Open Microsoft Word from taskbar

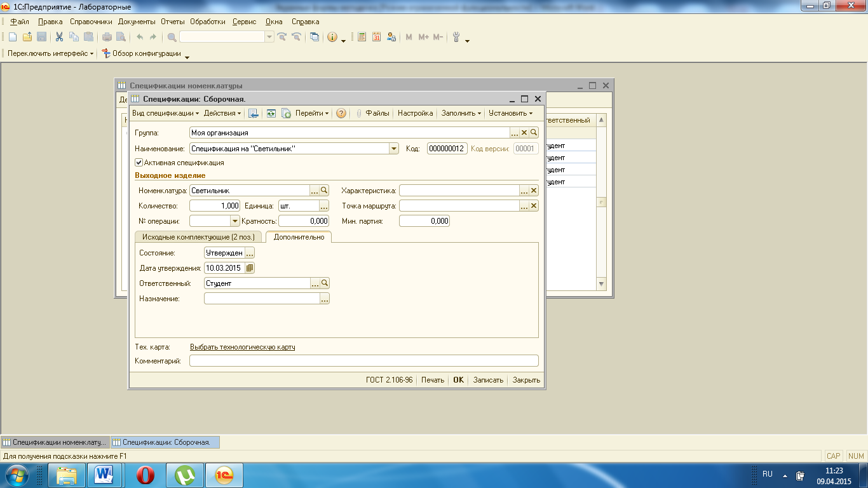point(104,475)
